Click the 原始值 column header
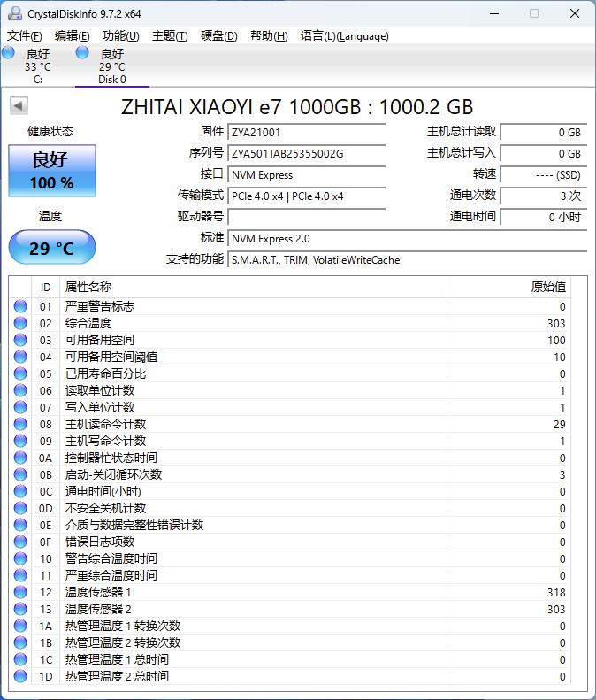Image resolution: width=596 pixels, height=700 pixels. pyautogui.click(x=509, y=287)
